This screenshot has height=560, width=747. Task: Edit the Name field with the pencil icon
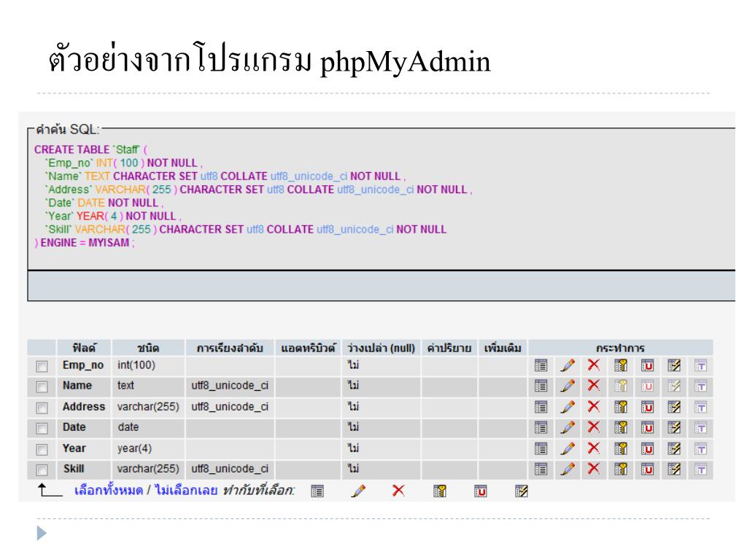pos(568,386)
